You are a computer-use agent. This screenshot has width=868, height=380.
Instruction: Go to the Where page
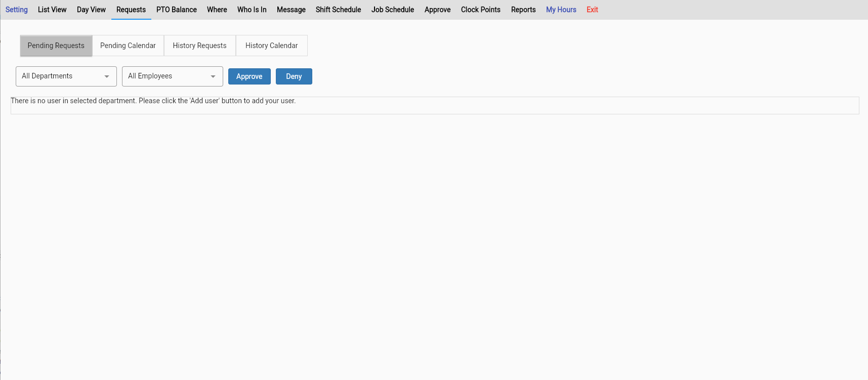pyautogui.click(x=217, y=10)
